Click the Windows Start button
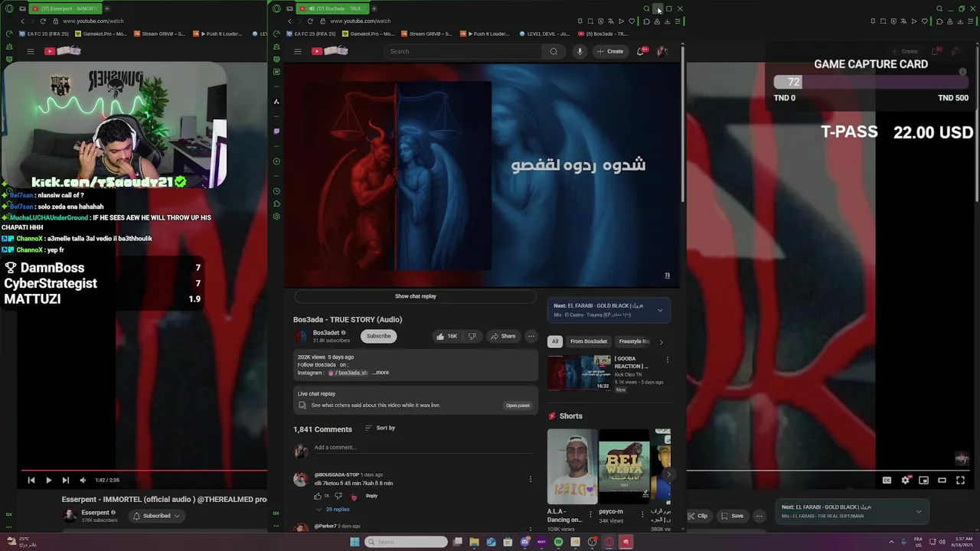 point(354,542)
